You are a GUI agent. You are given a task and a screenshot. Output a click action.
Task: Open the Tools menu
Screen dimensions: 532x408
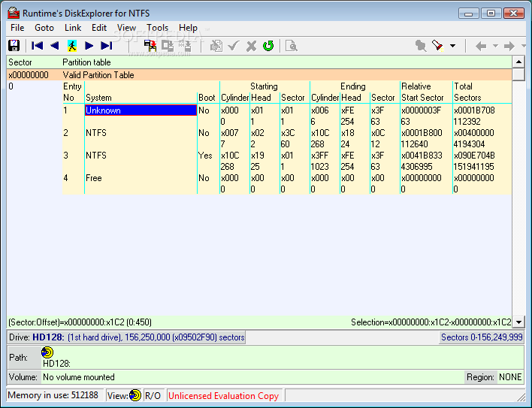[158, 28]
